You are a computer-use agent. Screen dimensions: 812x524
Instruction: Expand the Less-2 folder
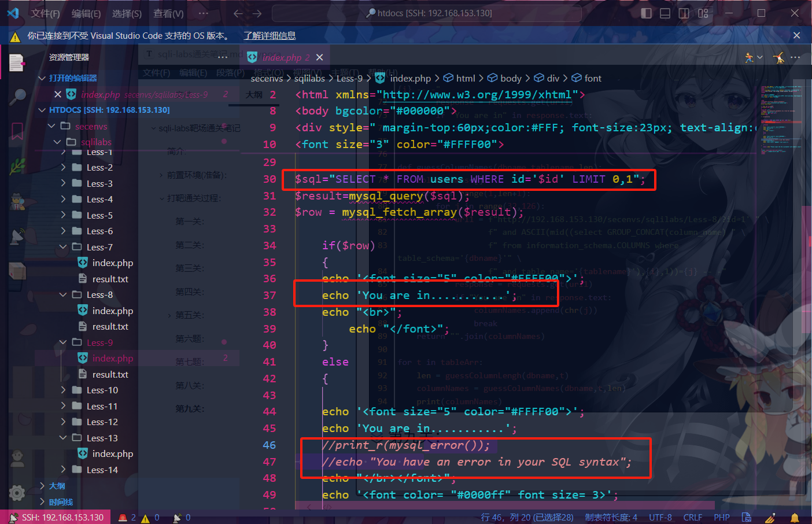[99, 168]
